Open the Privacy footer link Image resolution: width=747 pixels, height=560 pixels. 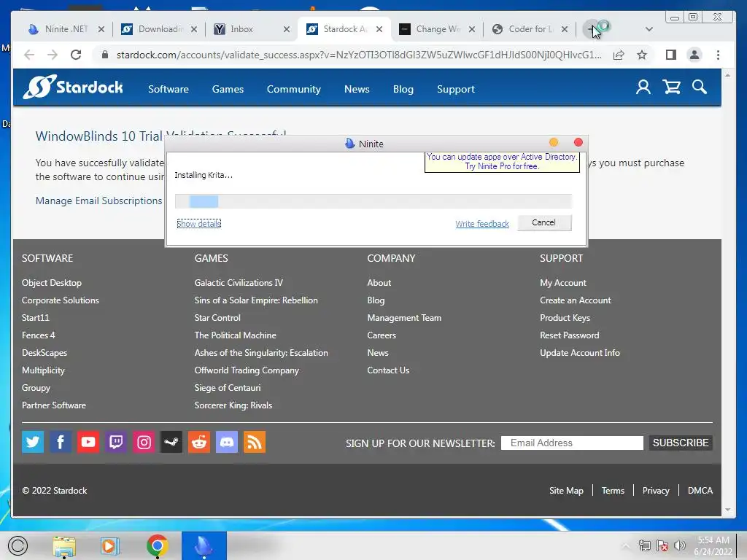[656, 491]
